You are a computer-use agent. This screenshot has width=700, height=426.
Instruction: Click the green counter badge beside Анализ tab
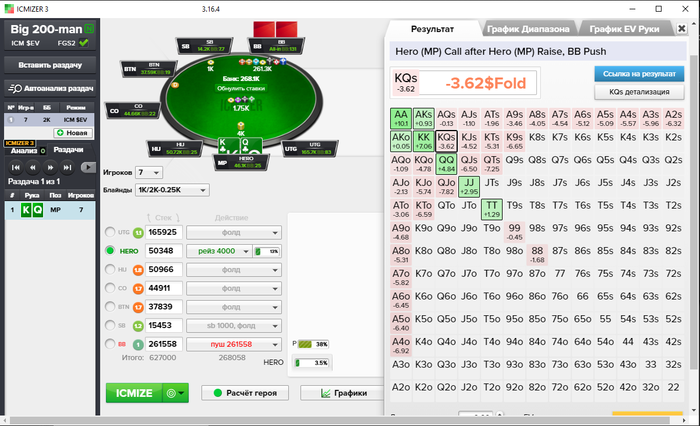coord(43,151)
